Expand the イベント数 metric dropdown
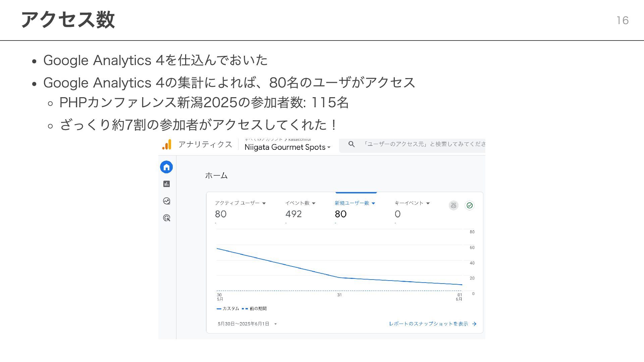 [314, 203]
